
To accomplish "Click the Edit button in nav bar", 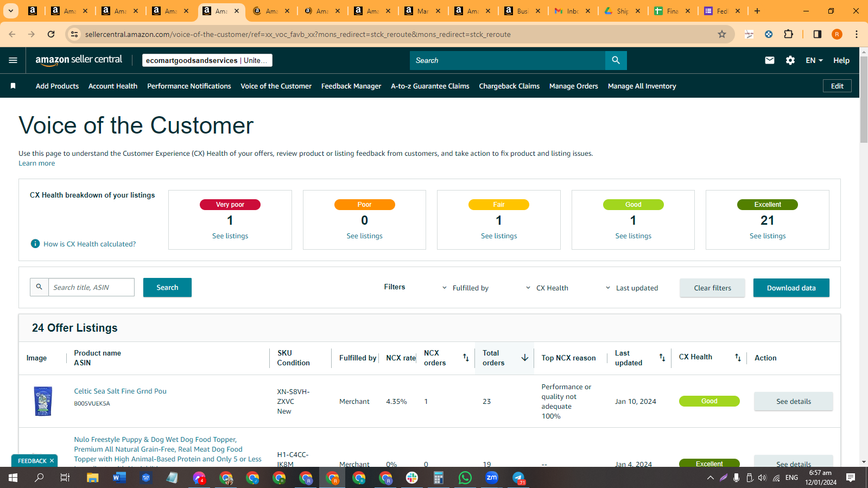I will pos(837,86).
